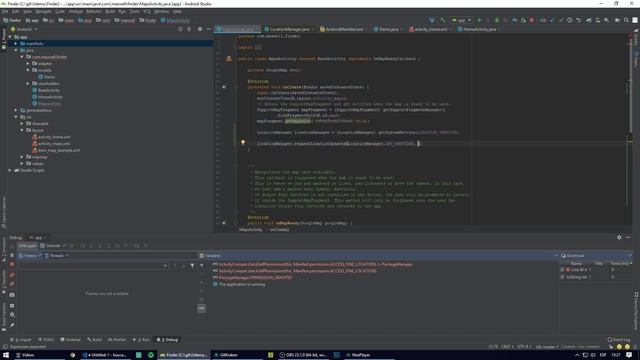Add a new watch with the plus icon
The width and height of the screenshot is (640, 360).
202,265
